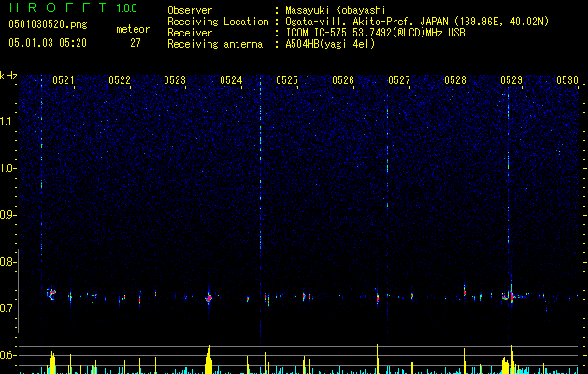
Task: Select the observer name Masayuki Kobayashi
Action: coord(336,10)
